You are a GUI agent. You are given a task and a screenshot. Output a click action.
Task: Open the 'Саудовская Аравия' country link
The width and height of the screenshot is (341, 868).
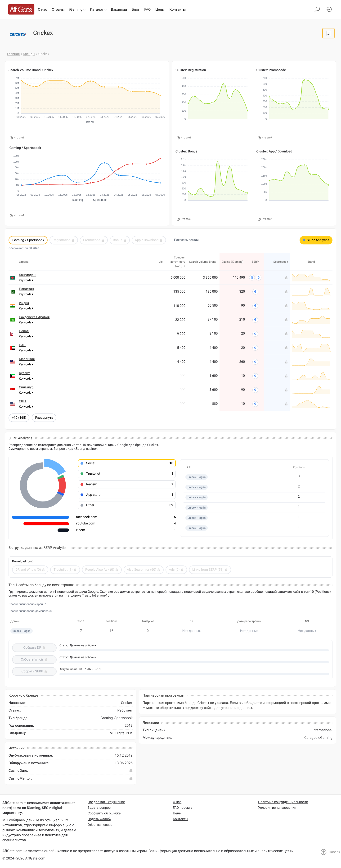[x=34, y=317]
